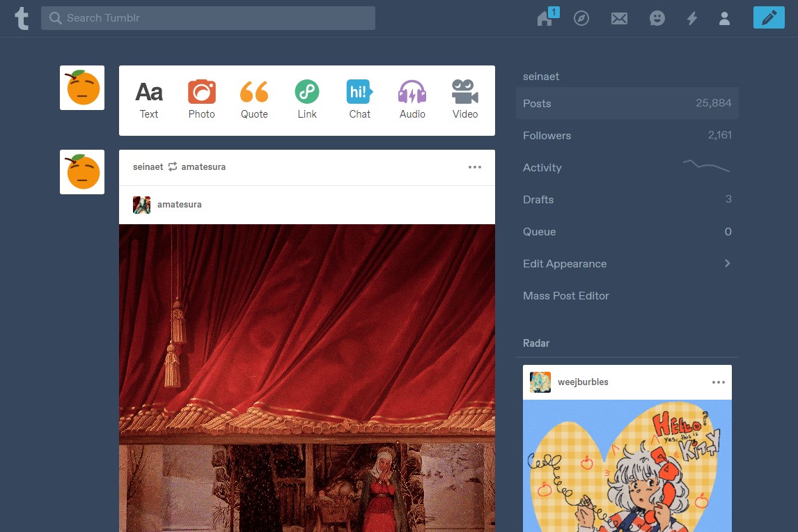Image resolution: width=798 pixels, height=532 pixels.
Task: Open amatesura username below the header
Action: 179,205
